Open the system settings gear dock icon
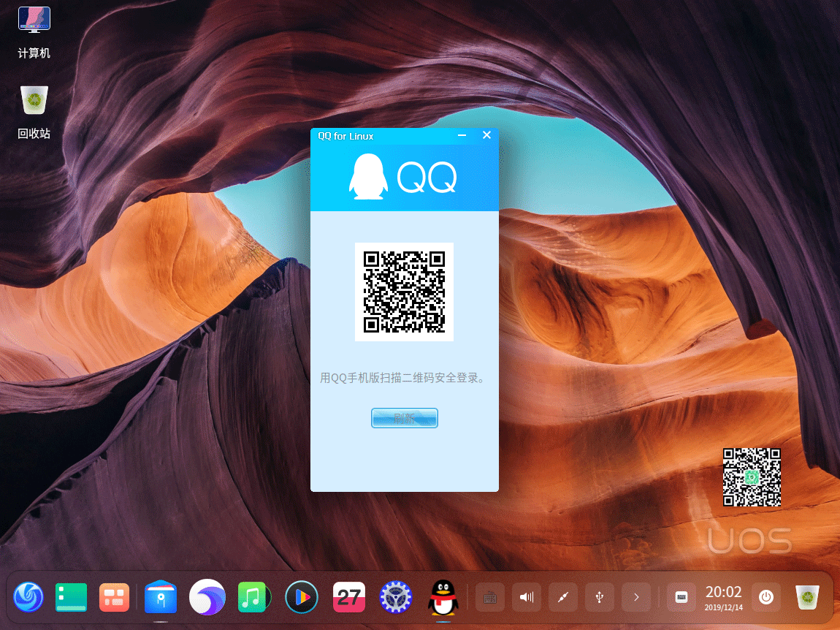This screenshot has height=630, width=840. pyautogui.click(x=395, y=597)
